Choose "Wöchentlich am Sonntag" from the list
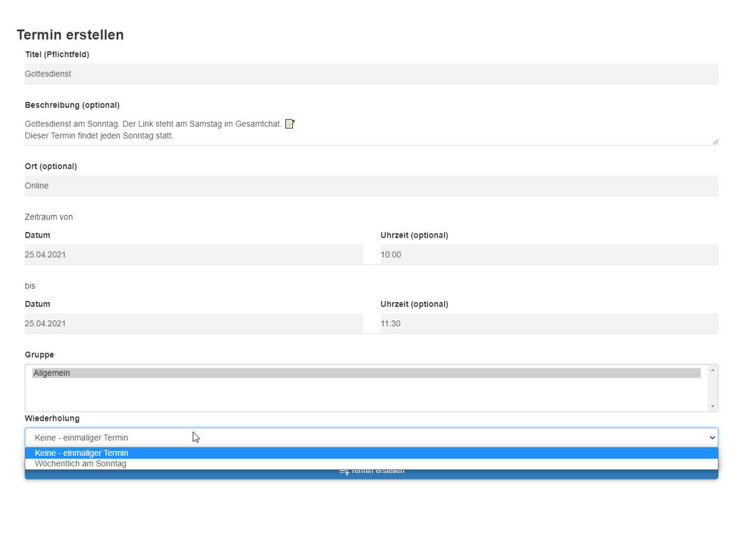742x560 pixels. coord(81,464)
